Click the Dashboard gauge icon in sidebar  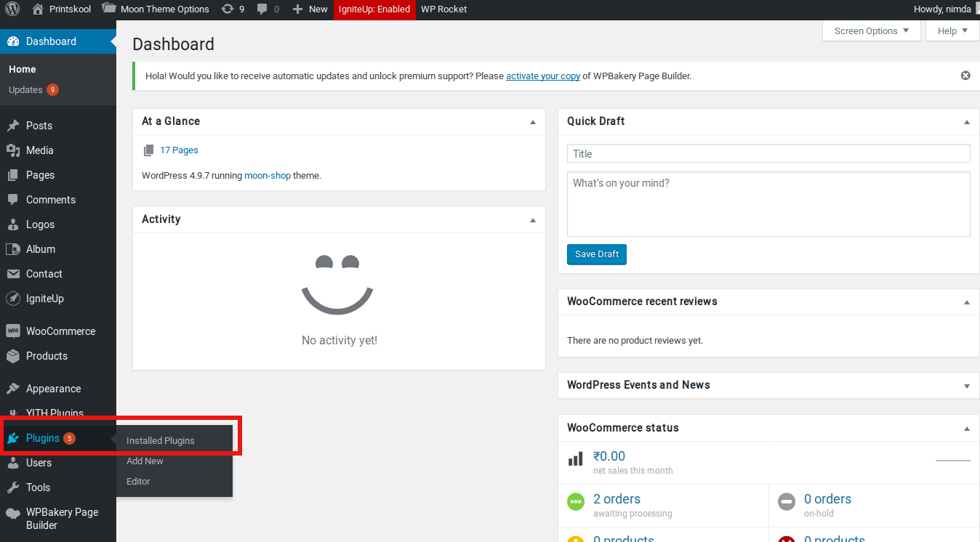click(x=13, y=41)
